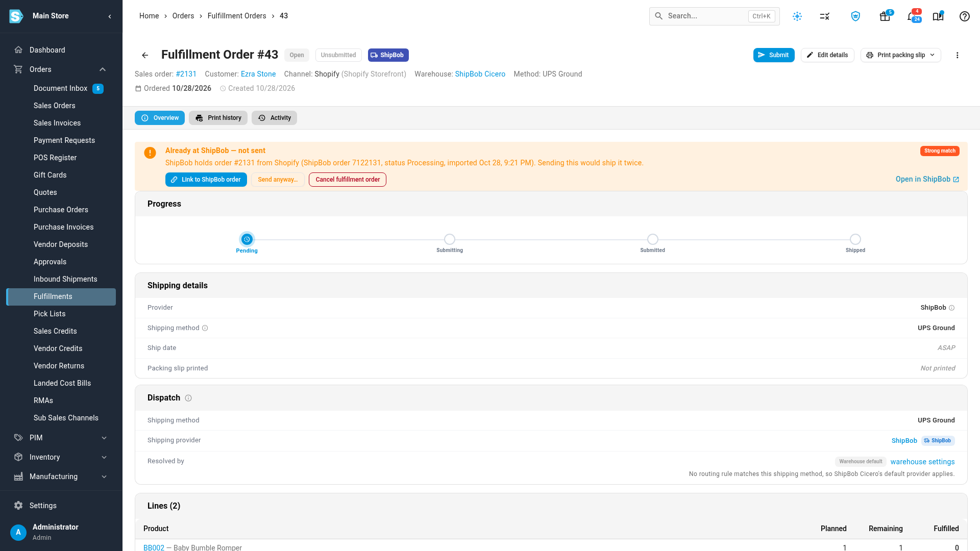Open Fulfillments in sidebar
Screen dimensions: 980x551
(61, 296)
